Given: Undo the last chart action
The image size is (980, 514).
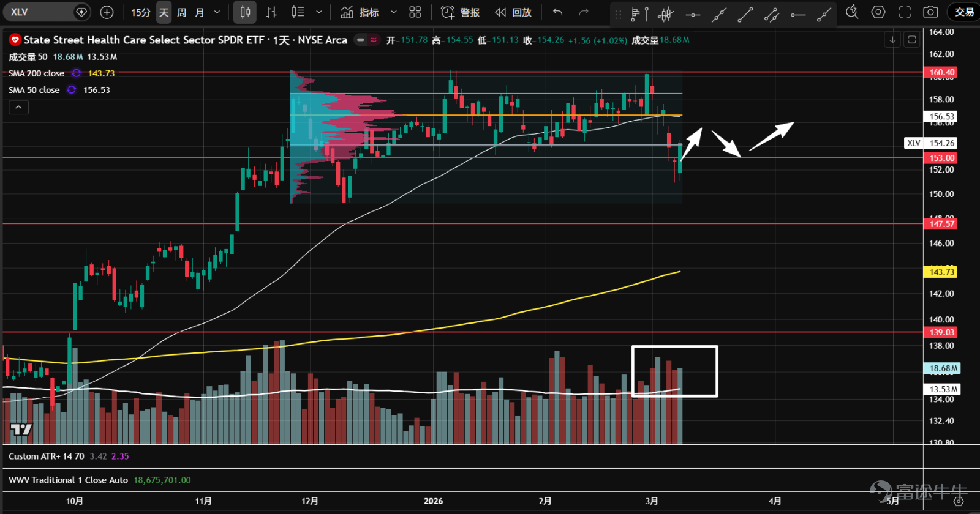Looking at the screenshot, I should (557, 12).
